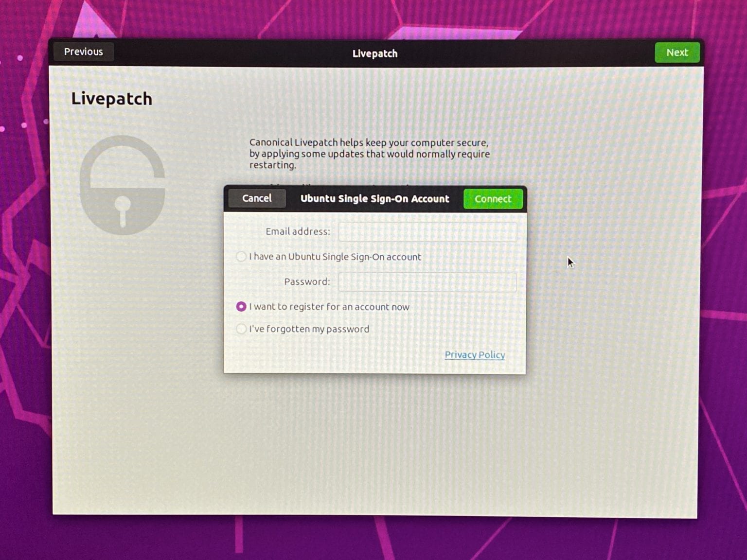This screenshot has height=560, width=747.
Task: Click the 'Ubuntu Single Sign-On Account' dialog title
Action: tap(374, 199)
